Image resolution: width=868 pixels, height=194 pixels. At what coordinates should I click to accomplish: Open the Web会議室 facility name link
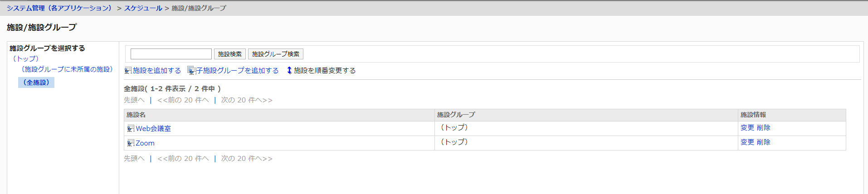(153, 129)
